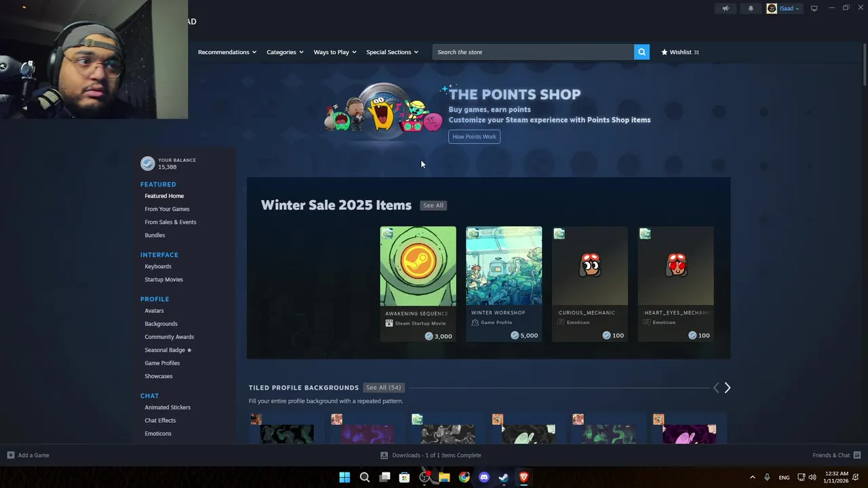Open the Featured Home section
This screenshot has height=488, width=868.
click(164, 196)
